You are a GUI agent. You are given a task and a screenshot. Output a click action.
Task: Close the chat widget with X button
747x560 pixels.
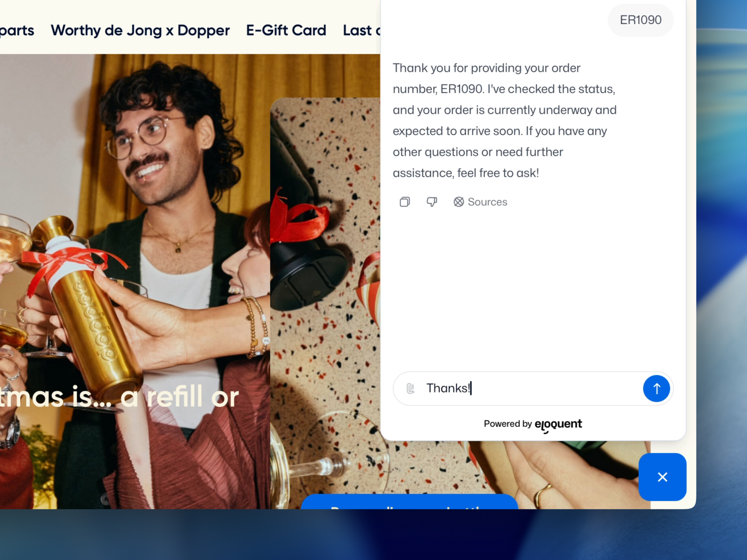click(x=662, y=477)
